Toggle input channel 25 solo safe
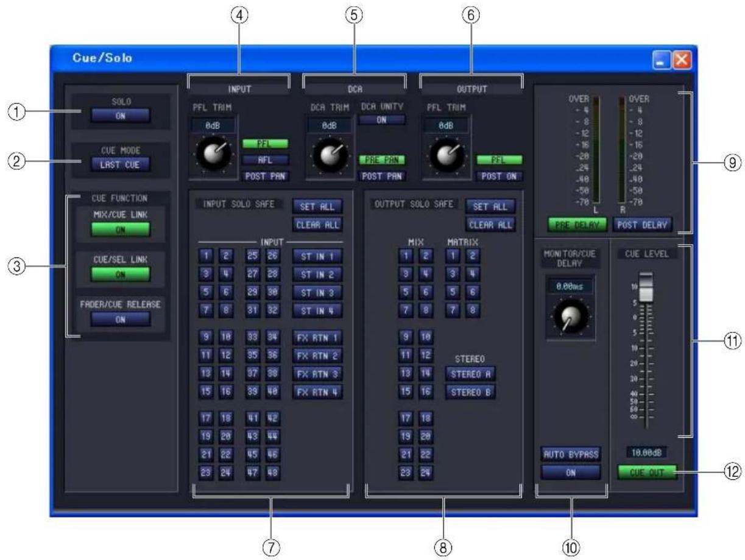Viewport: 745px width, 560px height. [x=253, y=255]
